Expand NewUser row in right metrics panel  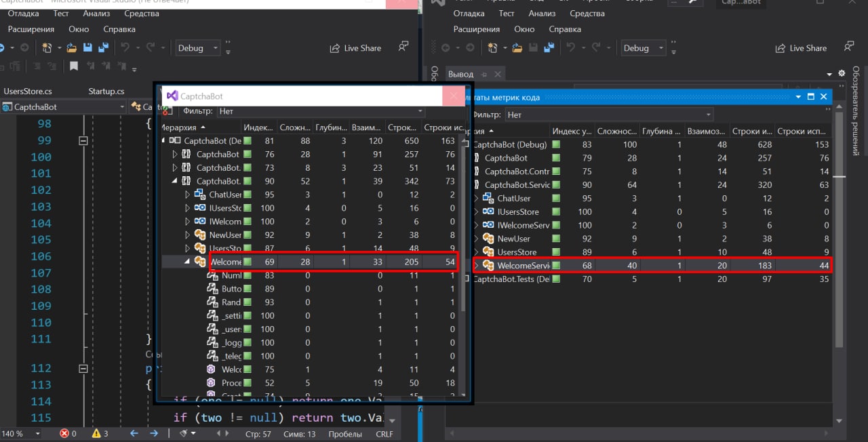[476, 239]
